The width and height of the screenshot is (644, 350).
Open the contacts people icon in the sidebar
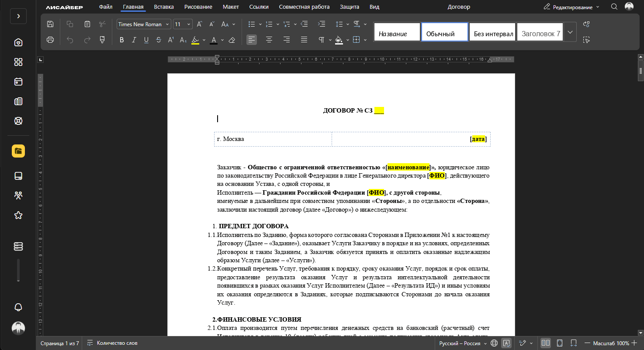pos(18,195)
